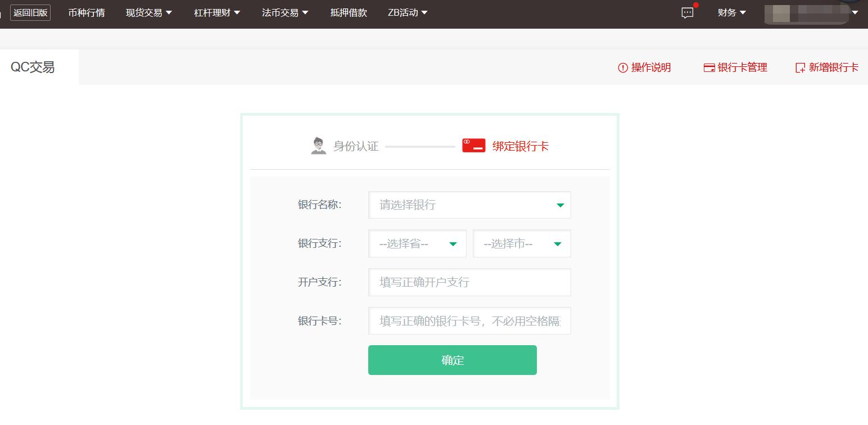Expand the 法币交易 menu
868x425 pixels.
click(285, 12)
